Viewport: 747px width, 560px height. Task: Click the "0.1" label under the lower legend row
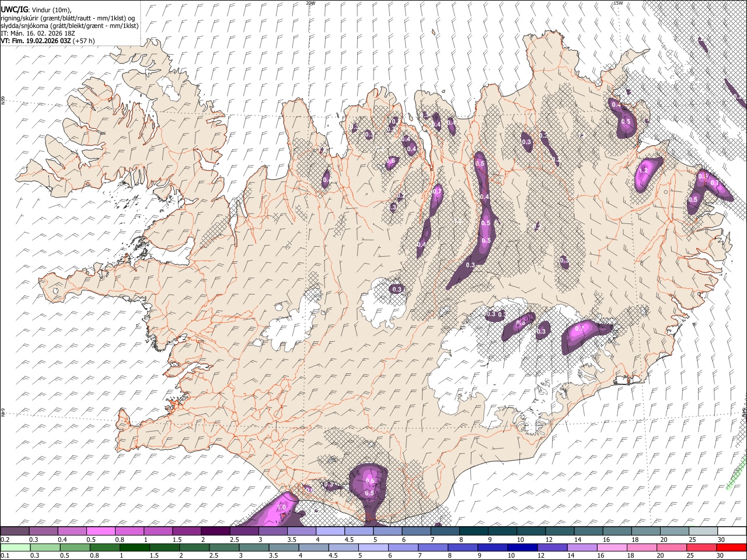[4, 555]
